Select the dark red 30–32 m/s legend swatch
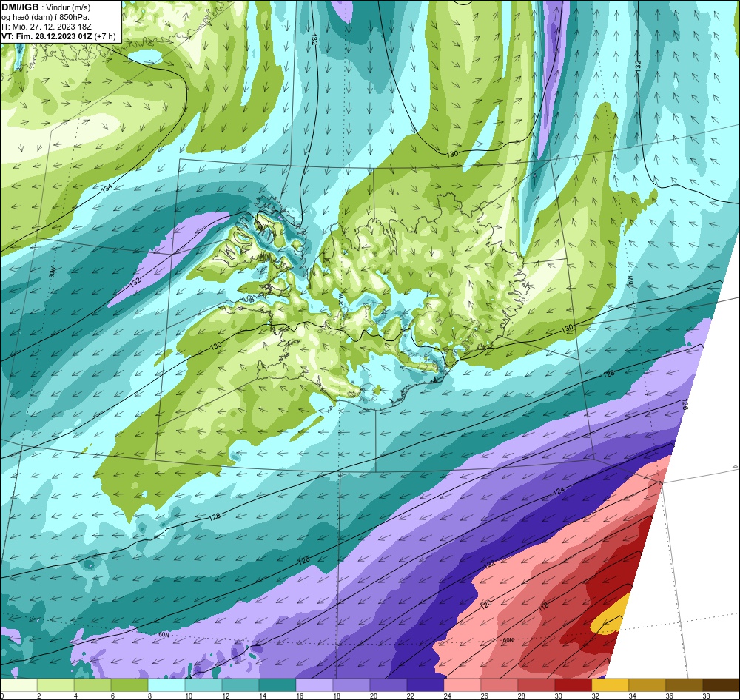Screen dimensions: 740x700 (x=573, y=684)
